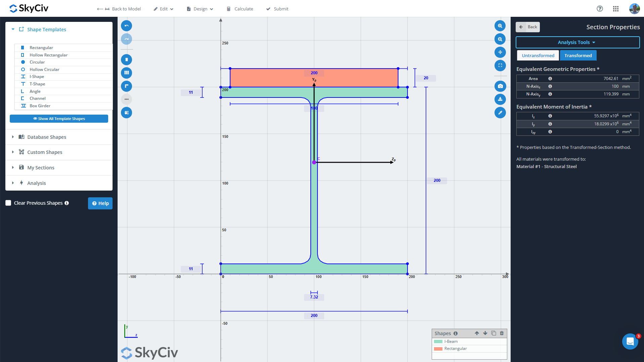Viewport: 644px width, 362px height.
Task: Duplicate the selected shape in Shapes panel
Action: click(x=493, y=333)
